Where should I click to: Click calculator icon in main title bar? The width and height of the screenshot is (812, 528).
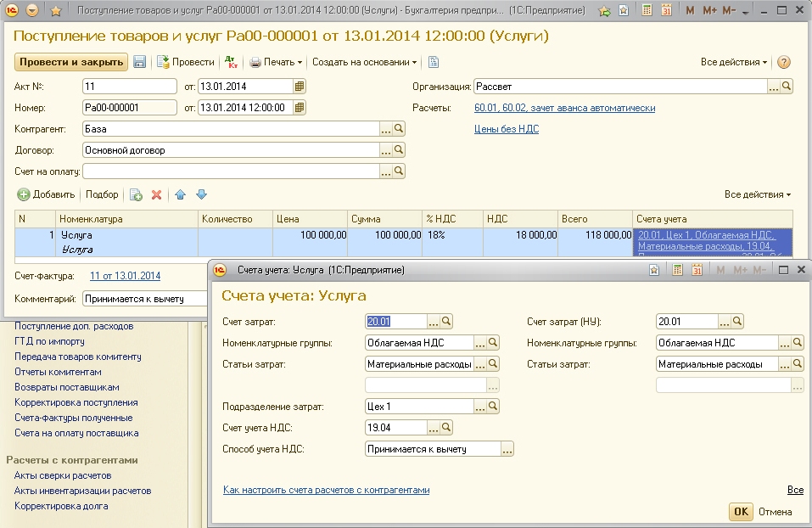tap(647, 10)
